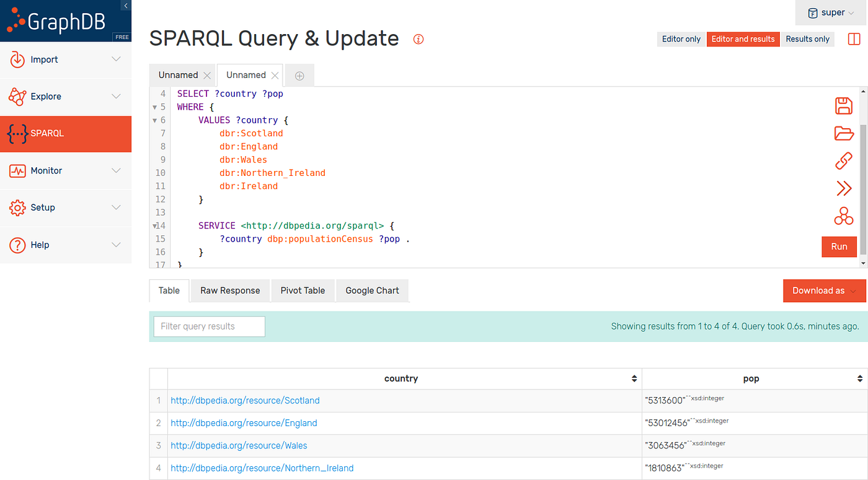
Task: Expand the Monitor menu chevron
Action: [116, 170]
